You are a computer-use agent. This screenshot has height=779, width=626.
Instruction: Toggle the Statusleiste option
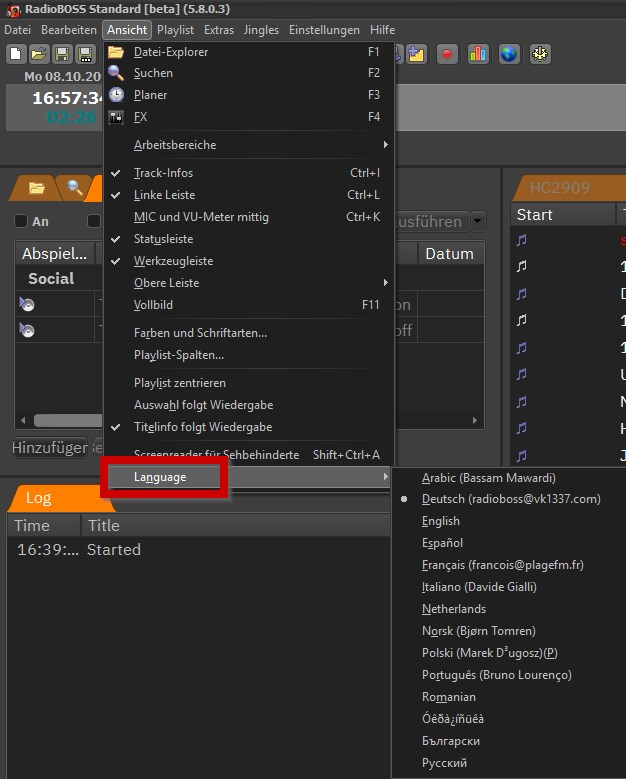[249, 239]
